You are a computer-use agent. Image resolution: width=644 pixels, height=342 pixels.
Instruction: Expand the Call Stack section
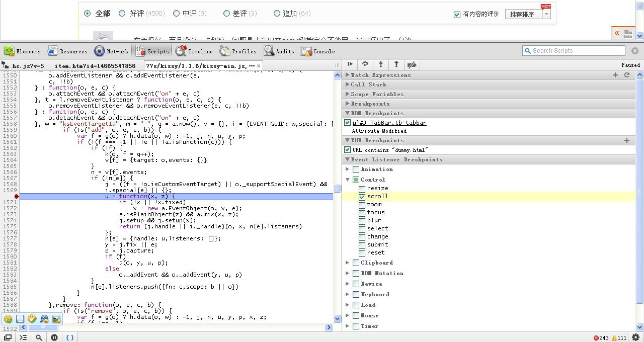(347, 84)
